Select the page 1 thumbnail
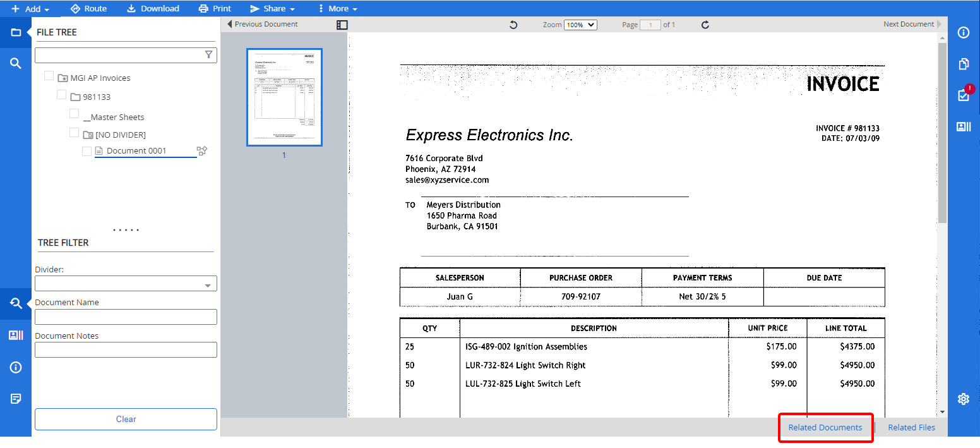 [x=284, y=97]
